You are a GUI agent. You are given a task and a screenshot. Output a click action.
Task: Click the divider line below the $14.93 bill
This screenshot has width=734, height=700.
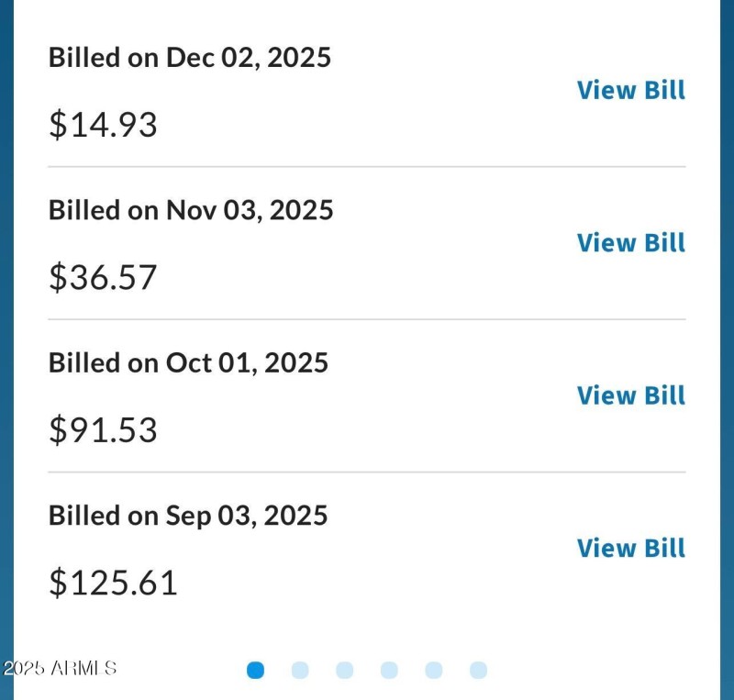(366, 167)
